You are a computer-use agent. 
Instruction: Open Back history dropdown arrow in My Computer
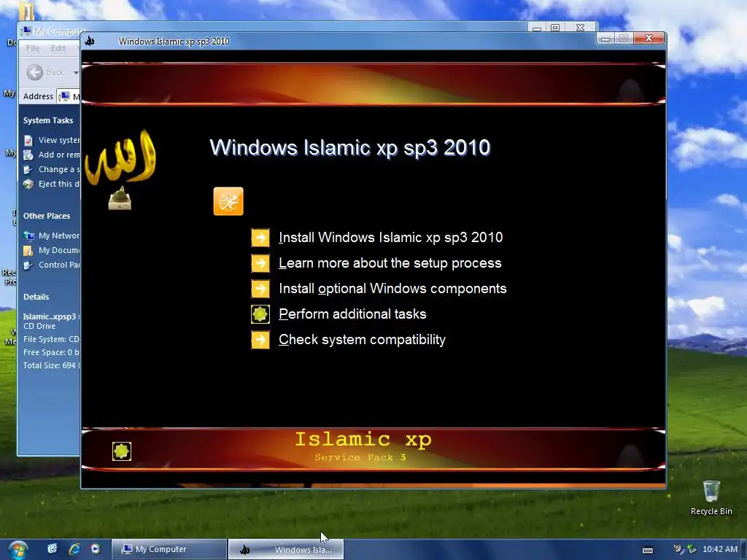tap(76, 72)
